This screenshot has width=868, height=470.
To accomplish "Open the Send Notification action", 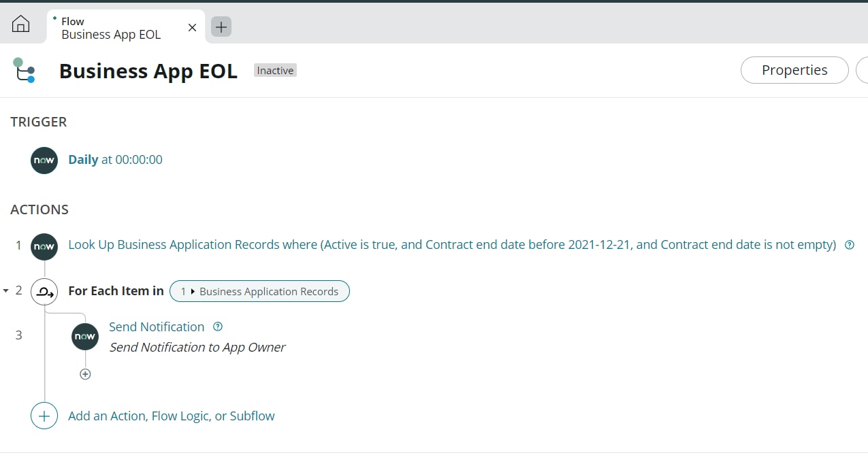I will coord(157,326).
